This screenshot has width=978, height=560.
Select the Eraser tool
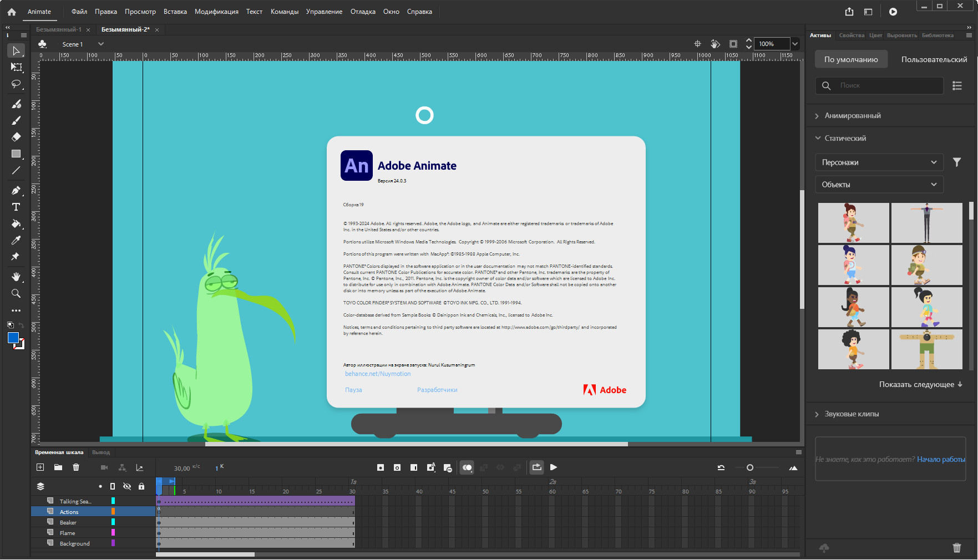(x=16, y=137)
